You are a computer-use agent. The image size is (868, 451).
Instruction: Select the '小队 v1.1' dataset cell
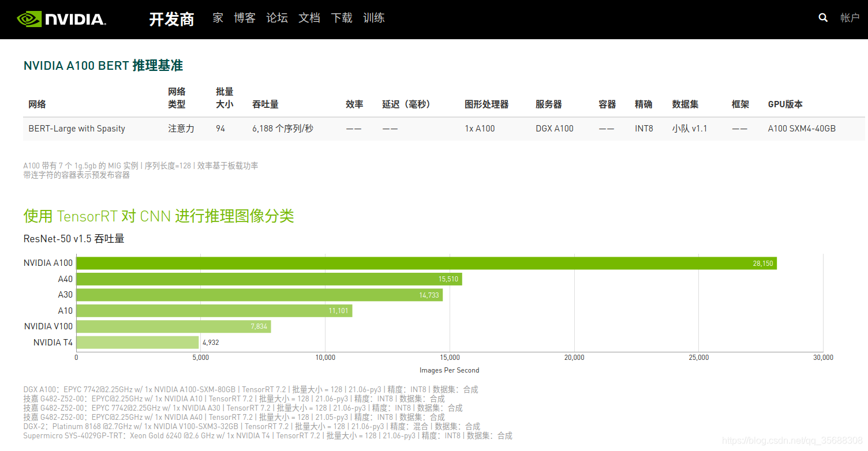[690, 129]
